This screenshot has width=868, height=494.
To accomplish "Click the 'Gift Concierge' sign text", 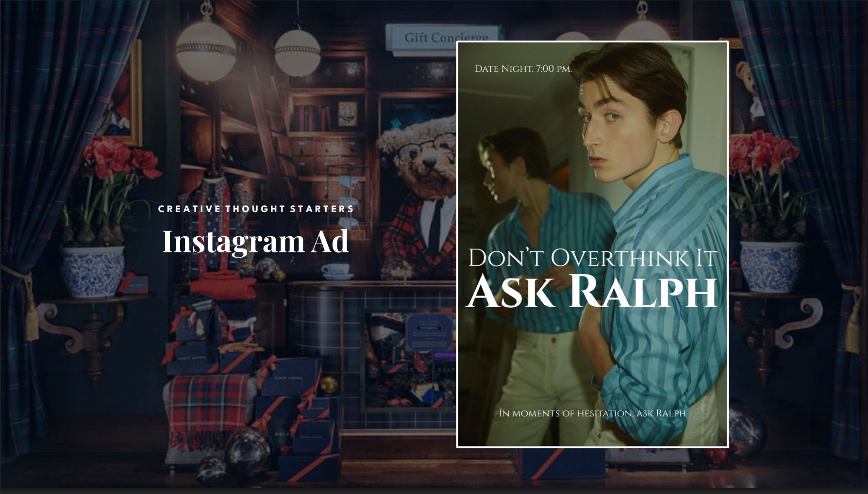I will (x=446, y=37).
